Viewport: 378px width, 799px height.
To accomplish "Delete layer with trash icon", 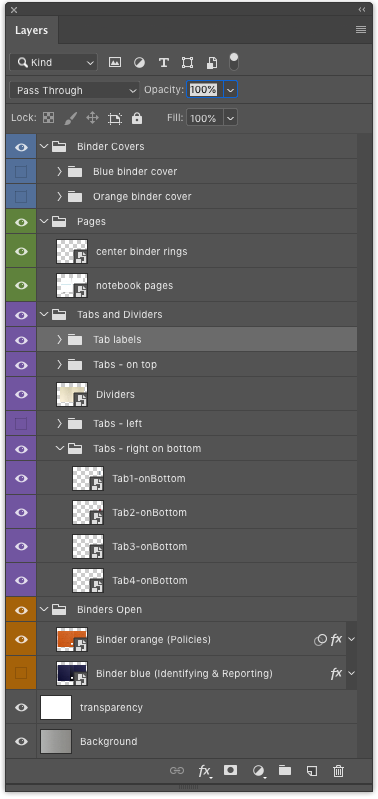I will 338,771.
